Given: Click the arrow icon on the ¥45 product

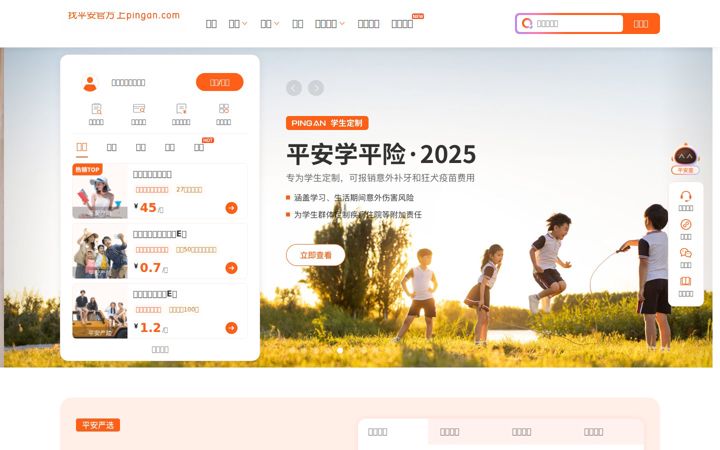Looking at the screenshot, I should (231, 208).
